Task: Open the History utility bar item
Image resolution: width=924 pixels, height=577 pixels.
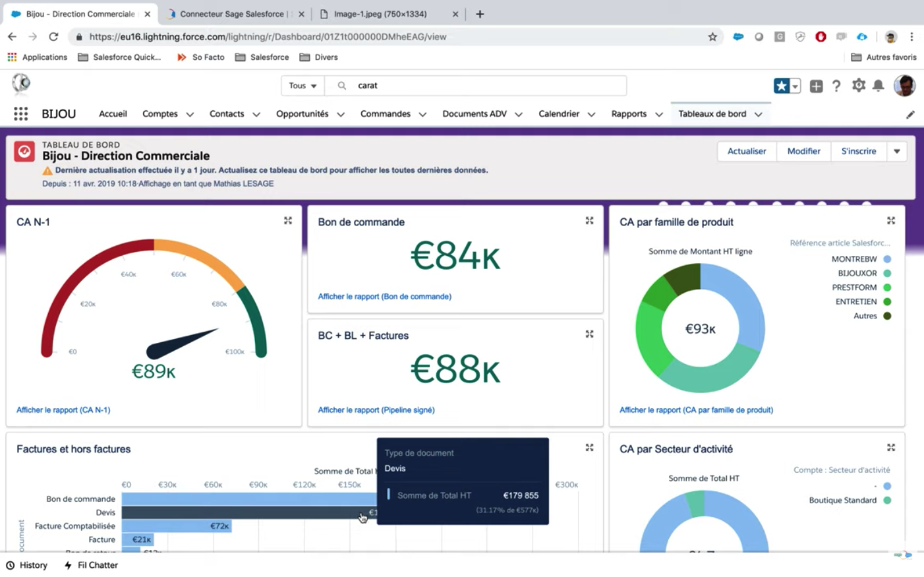Action: 27,565
